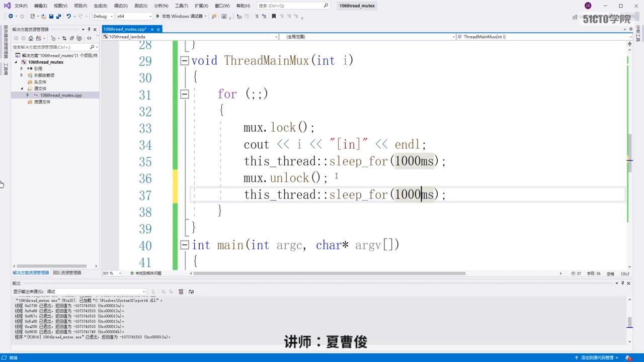Screen dimensions: 644x362
Task: Open the x64 platform dropdown
Action: pos(134,16)
